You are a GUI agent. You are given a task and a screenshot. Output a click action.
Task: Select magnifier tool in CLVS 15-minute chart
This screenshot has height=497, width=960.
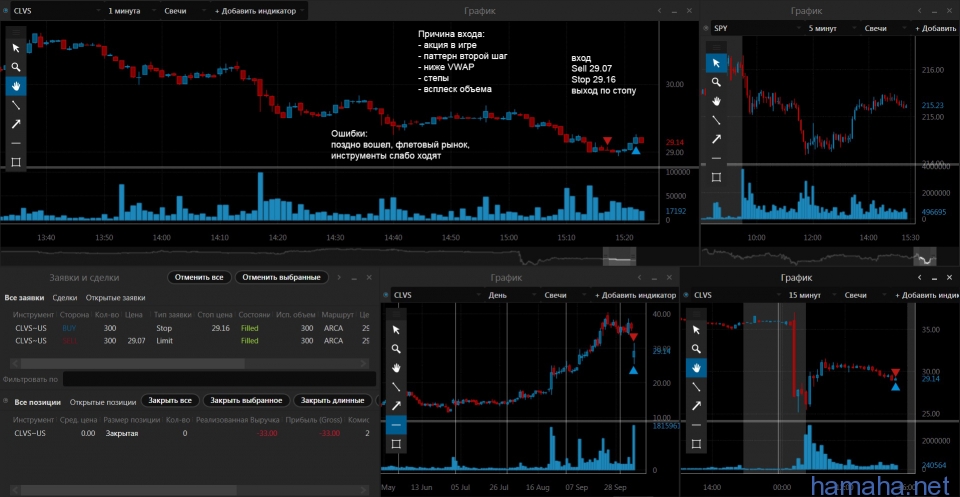(x=696, y=349)
